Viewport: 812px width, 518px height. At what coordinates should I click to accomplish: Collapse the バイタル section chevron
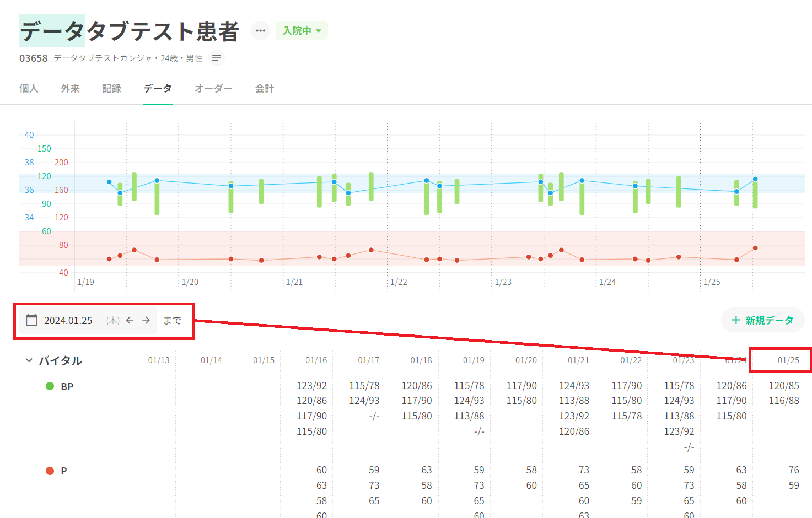click(29, 360)
